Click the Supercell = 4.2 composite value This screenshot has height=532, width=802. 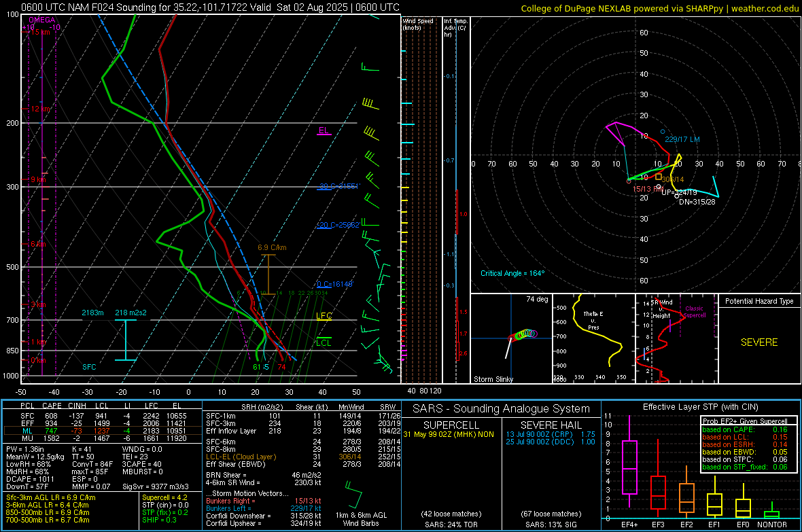164,497
